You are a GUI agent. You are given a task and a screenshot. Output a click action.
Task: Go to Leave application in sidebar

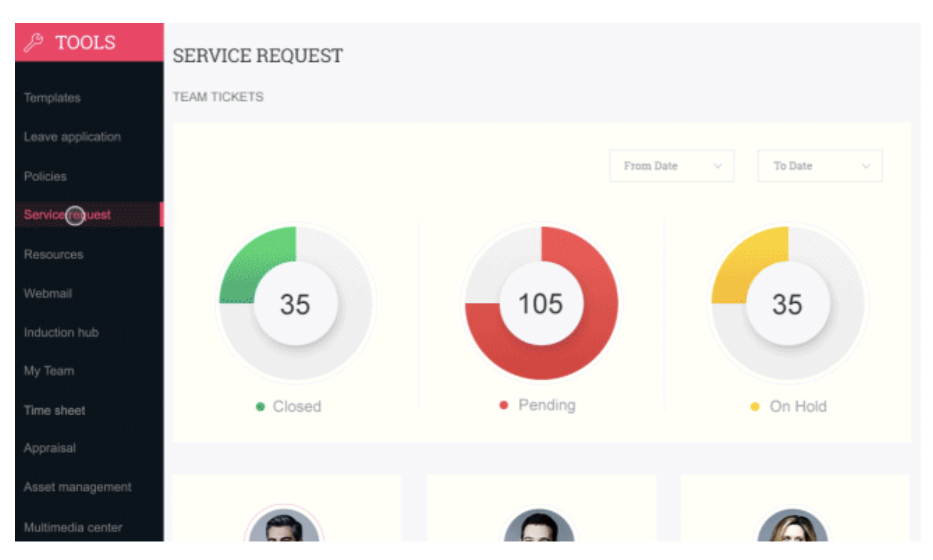pyautogui.click(x=72, y=137)
